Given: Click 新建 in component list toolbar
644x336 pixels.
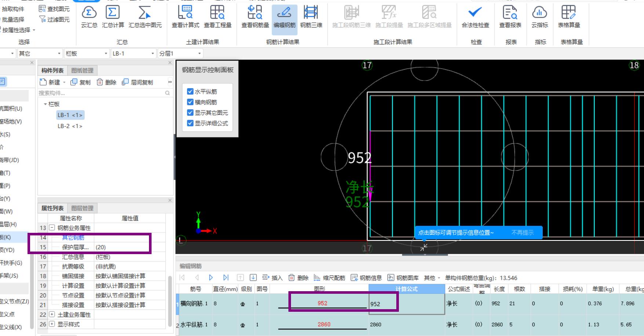Looking at the screenshot, I should click(50, 82).
